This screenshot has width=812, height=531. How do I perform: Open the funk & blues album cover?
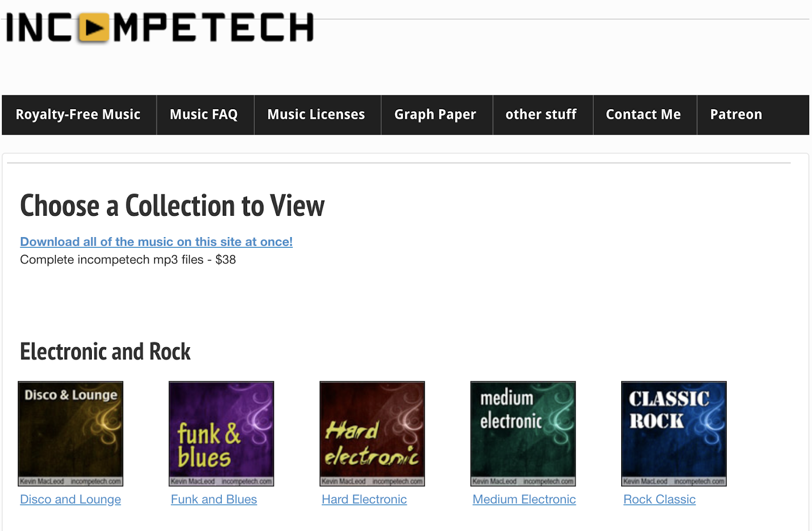click(221, 434)
